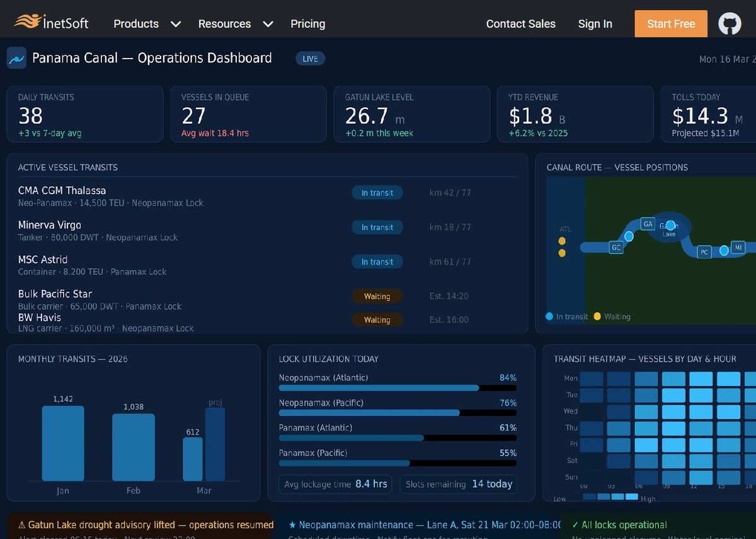Click the Sign In link
Screen dimensions: 756x539
coord(595,24)
